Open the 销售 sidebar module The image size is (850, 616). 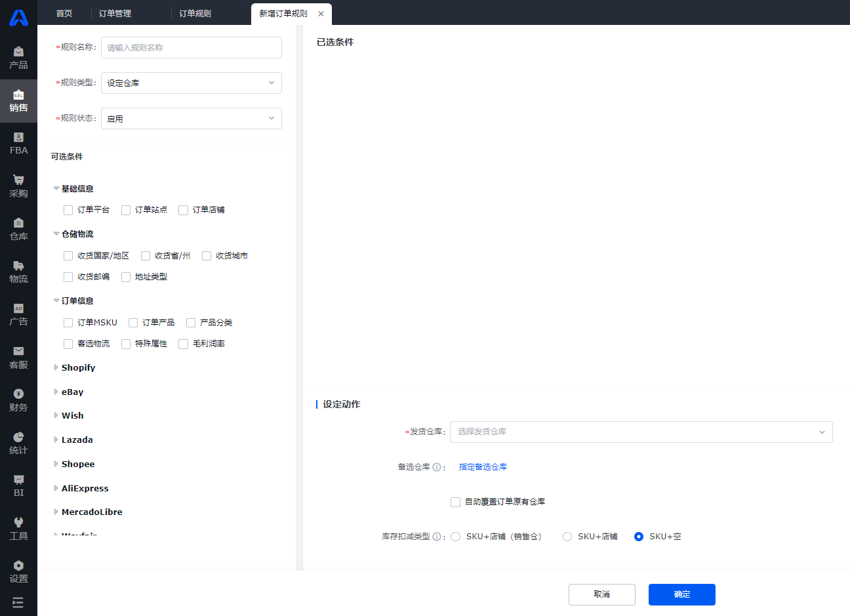click(18, 101)
